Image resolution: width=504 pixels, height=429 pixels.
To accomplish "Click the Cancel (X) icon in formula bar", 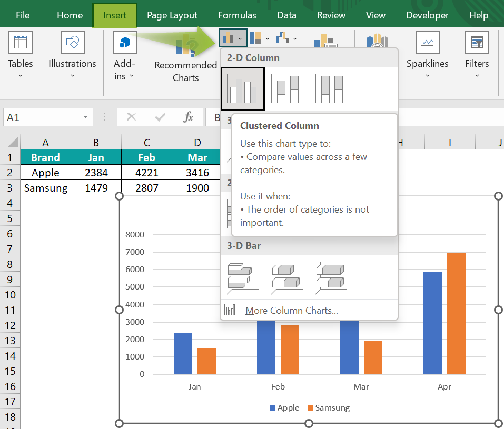I will coord(132,117).
